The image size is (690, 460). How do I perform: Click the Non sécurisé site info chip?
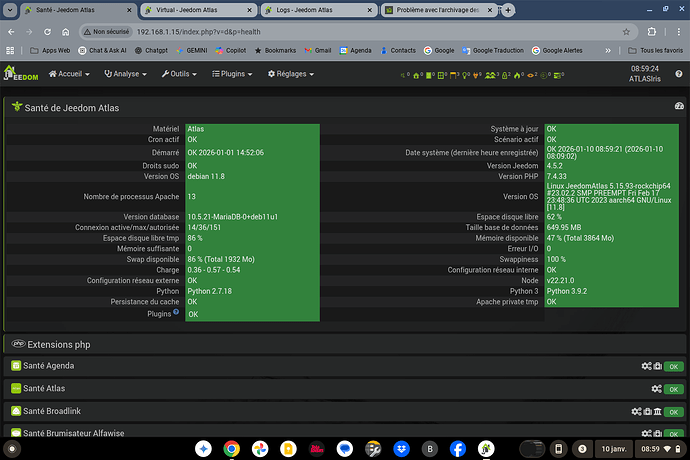coord(107,32)
